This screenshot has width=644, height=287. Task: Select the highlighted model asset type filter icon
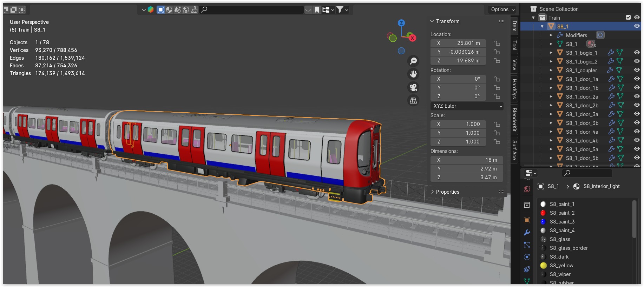point(160,9)
